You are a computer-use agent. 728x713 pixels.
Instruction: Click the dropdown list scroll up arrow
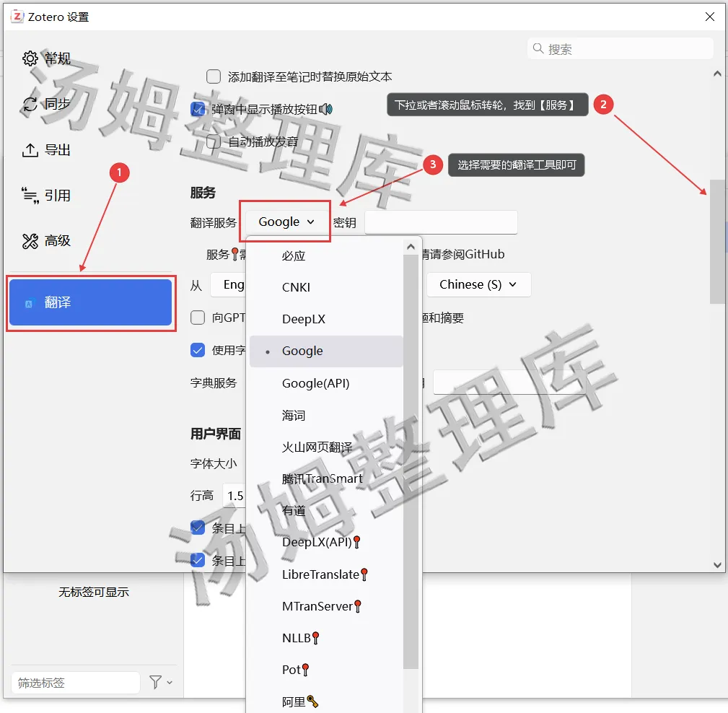coord(411,247)
